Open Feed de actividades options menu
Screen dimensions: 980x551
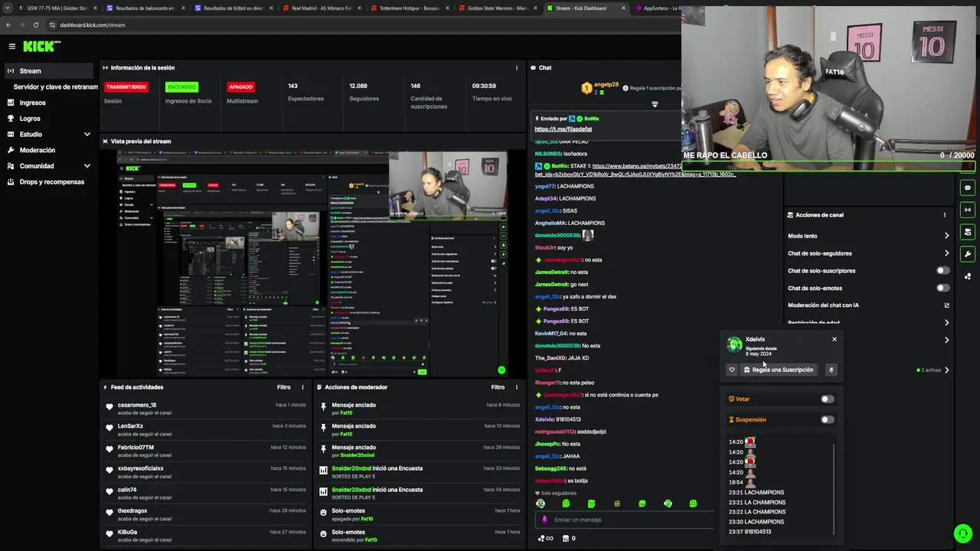pos(302,387)
